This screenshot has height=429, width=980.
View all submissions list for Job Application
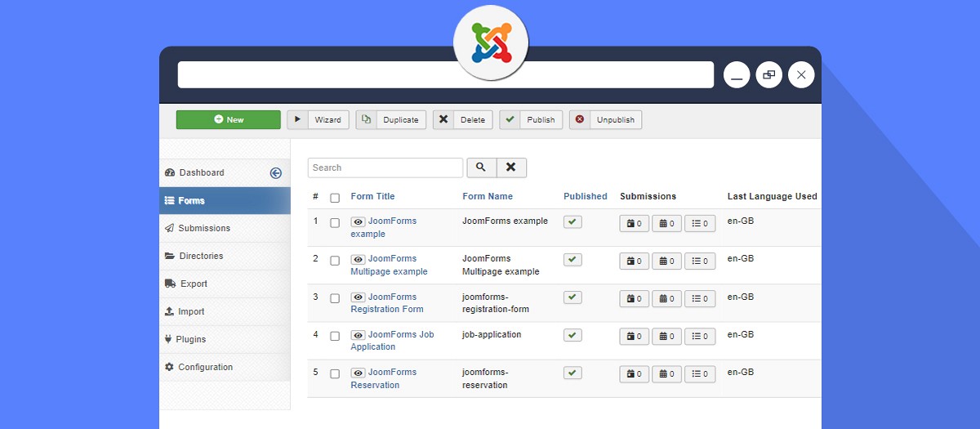pos(700,337)
